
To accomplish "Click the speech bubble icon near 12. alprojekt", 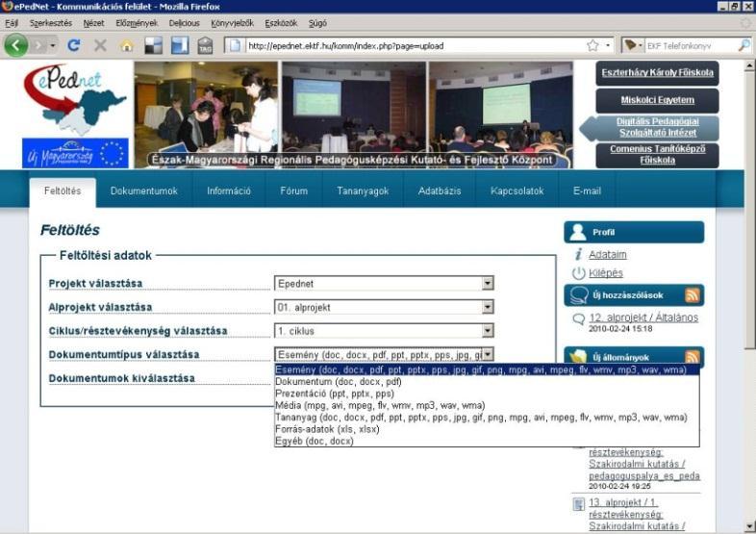I will 579,318.
